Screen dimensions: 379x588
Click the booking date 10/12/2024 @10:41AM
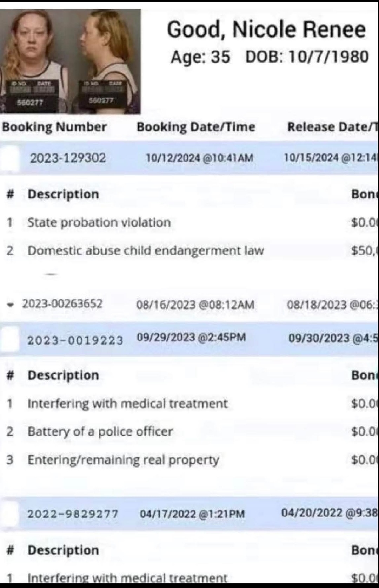pyautogui.click(x=199, y=158)
